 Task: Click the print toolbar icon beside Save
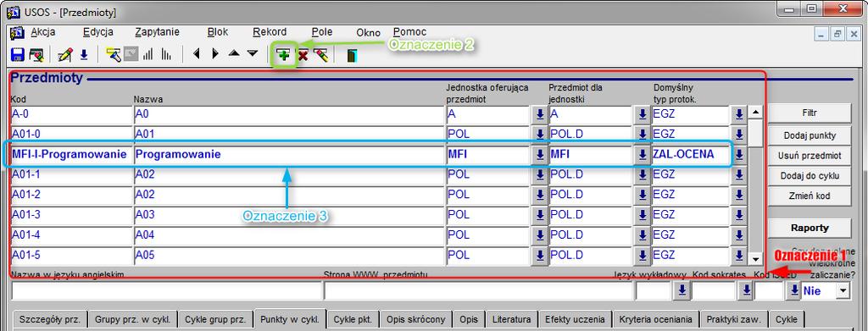36,55
